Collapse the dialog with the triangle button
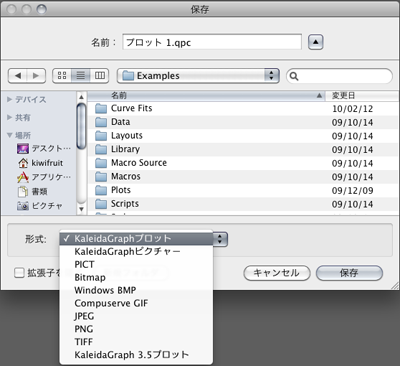400x366 pixels. point(315,42)
